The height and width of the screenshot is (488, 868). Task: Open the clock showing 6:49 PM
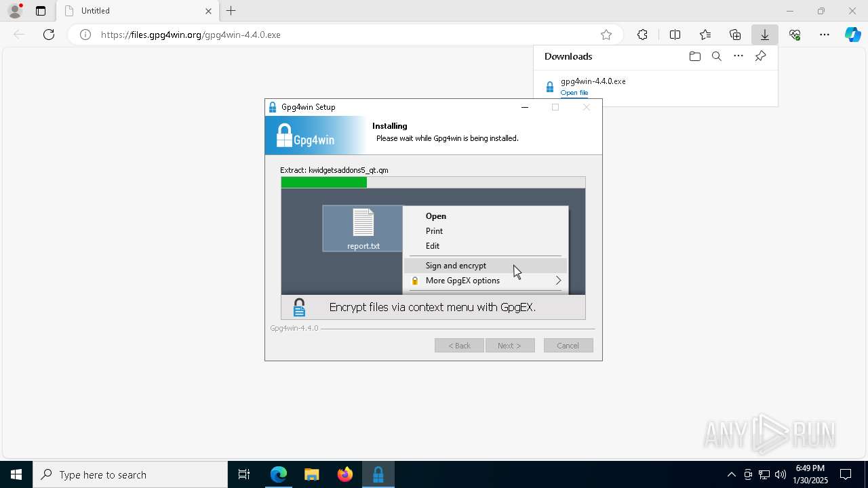[810, 474]
